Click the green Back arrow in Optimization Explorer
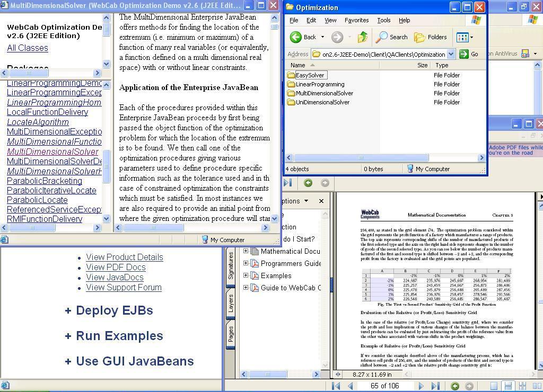The image size is (543, 392). [x=296, y=37]
